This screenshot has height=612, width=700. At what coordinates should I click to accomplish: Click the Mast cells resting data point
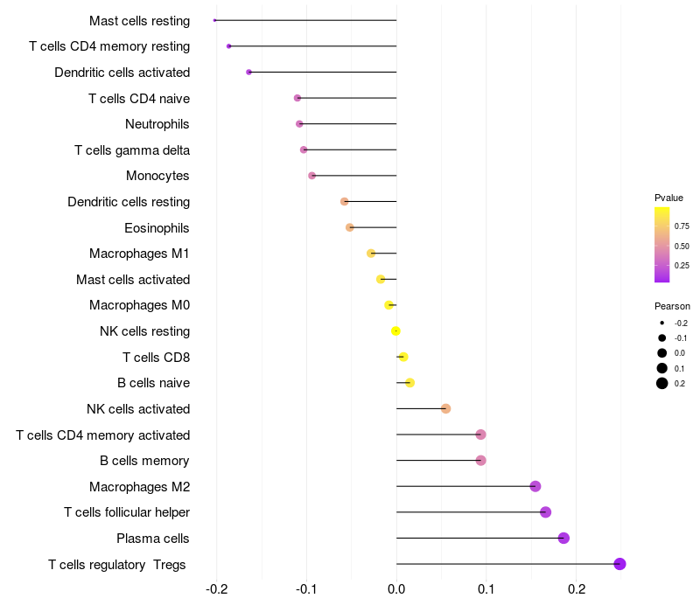tap(214, 20)
